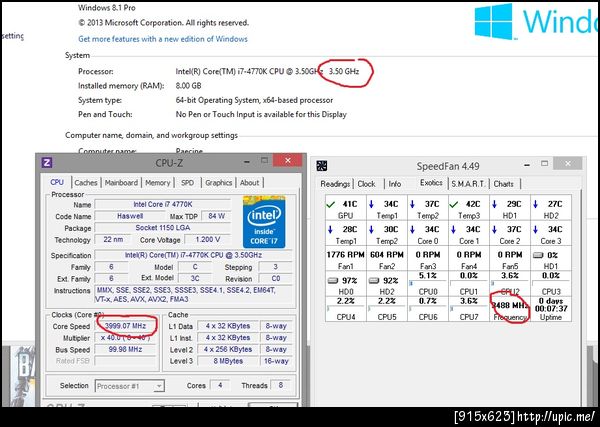Click the SpeedFan fan title bar icon
Viewport: 600px width, 427px height.
[322, 166]
